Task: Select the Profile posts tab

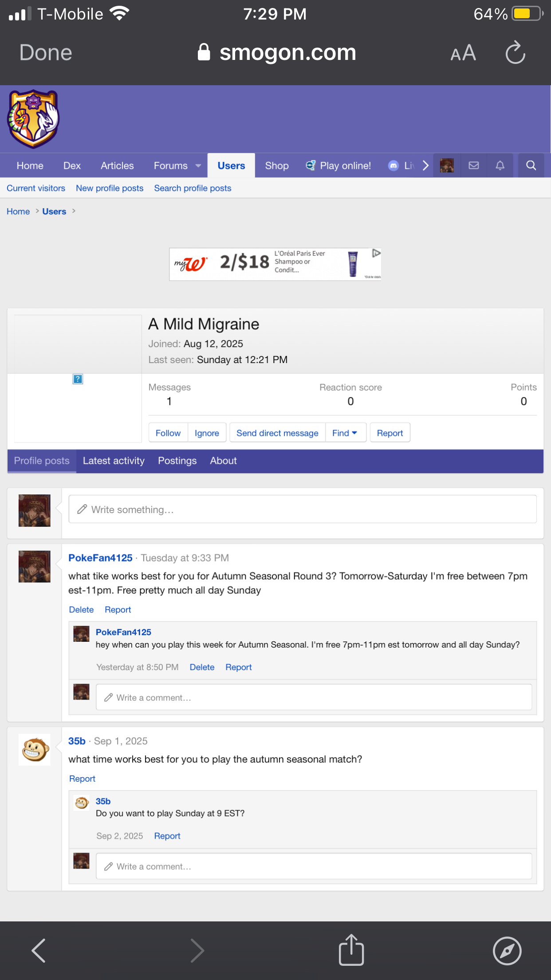Action: (42, 461)
